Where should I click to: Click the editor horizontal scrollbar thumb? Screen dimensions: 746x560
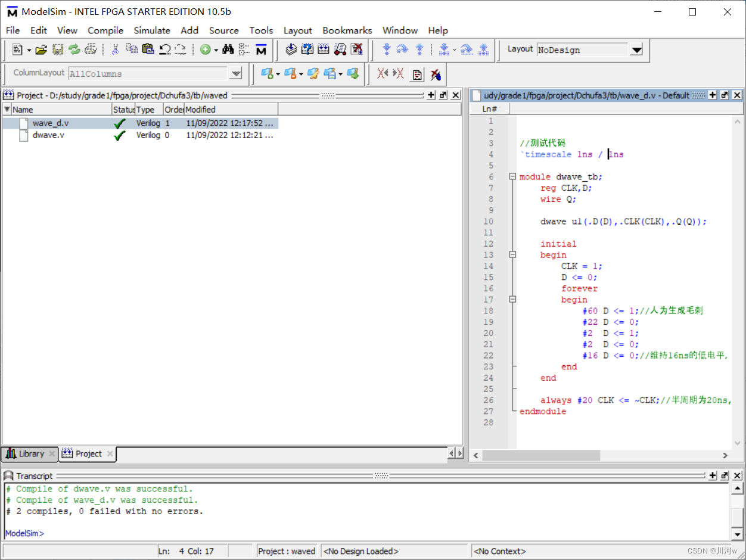541,456
